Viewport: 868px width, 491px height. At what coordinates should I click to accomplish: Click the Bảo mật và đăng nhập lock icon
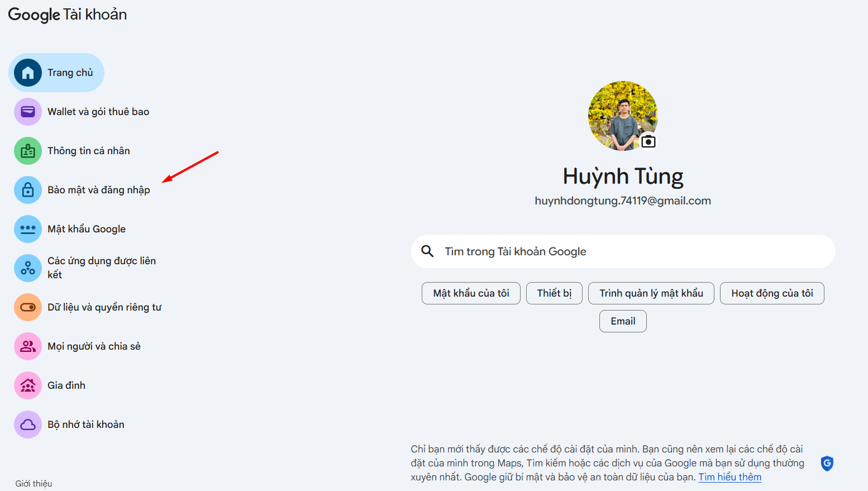[28, 190]
